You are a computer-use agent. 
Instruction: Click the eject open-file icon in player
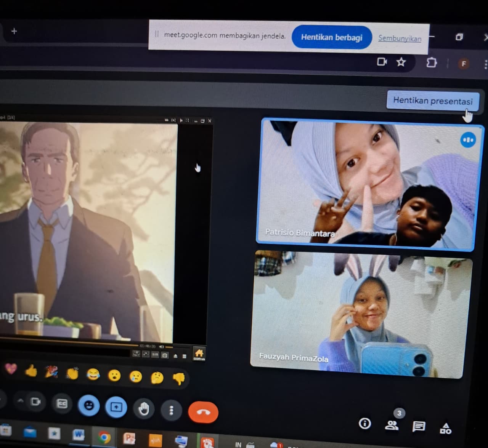tap(175, 356)
